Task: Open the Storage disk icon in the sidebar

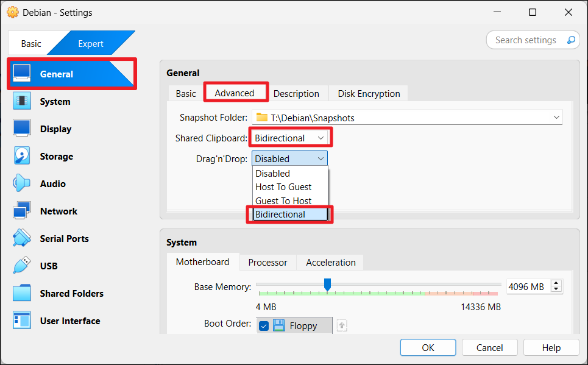Action: [x=21, y=155]
